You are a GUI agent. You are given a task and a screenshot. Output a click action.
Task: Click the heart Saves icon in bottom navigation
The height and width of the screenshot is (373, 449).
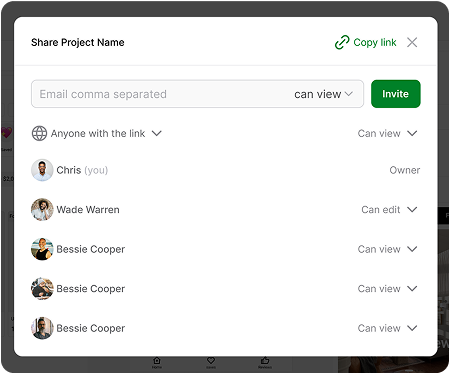(x=211, y=361)
